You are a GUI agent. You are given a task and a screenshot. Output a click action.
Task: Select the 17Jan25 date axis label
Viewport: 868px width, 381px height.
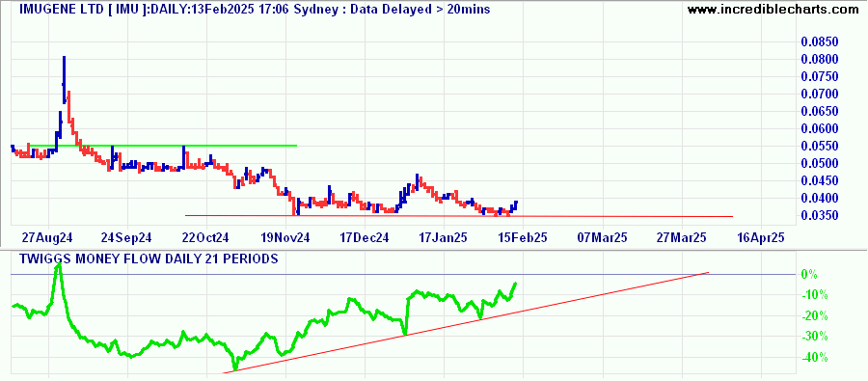click(443, 237)
